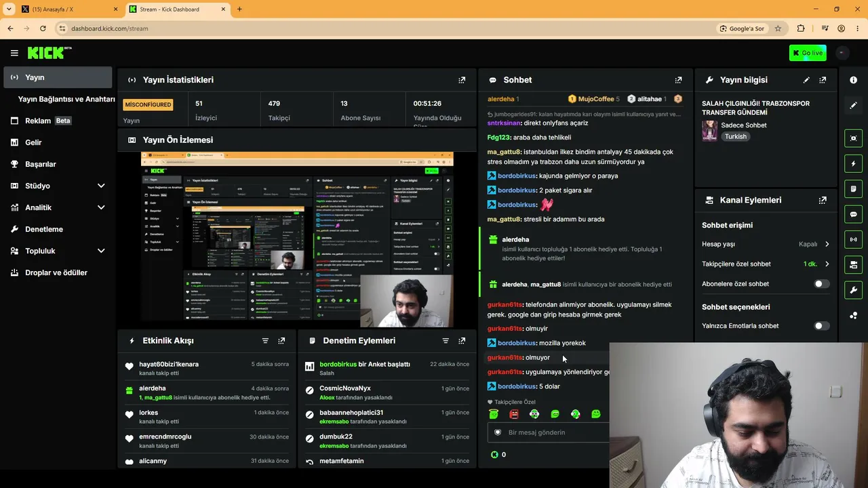Open Yayın Bağlantısı ve Anahtarı page
The height and width of the screenshot is (488, 868).
coord(66,99)
